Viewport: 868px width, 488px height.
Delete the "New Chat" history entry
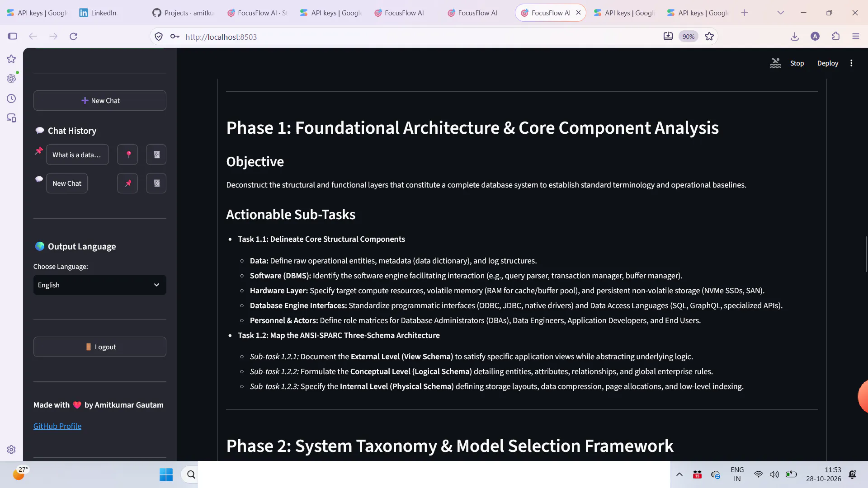[156, 183]
